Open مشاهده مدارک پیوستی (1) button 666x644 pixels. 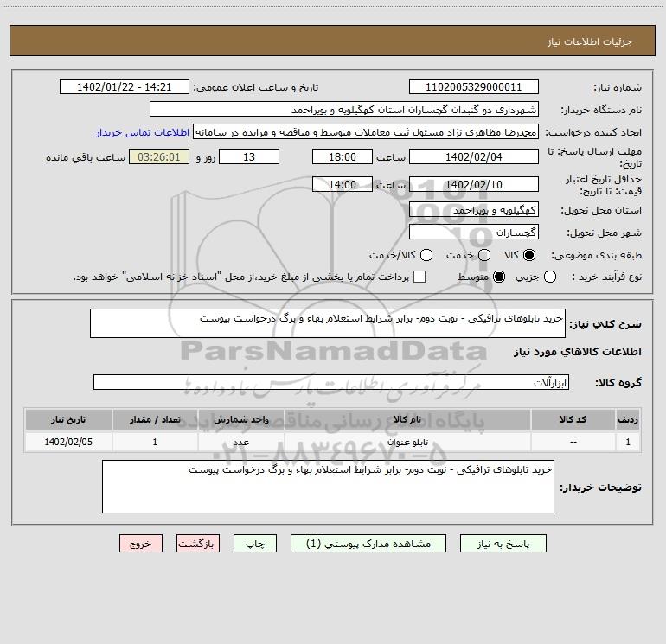pyautogui.click(x=368, y=544)
